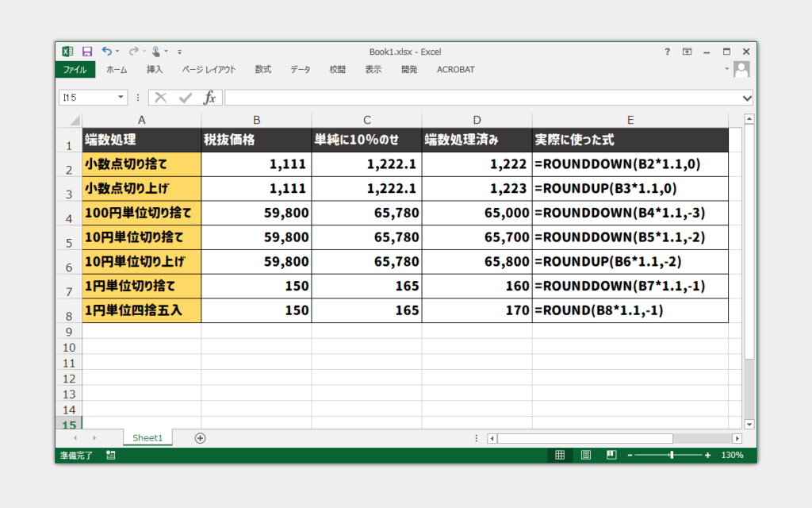Select the Page Layout view icon in status bar
Image resolution: width=812 pixels, height=508 pixels.
point(587,455)
